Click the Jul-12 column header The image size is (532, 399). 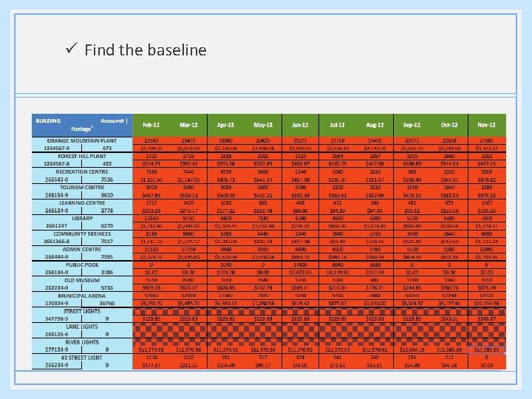337,125
